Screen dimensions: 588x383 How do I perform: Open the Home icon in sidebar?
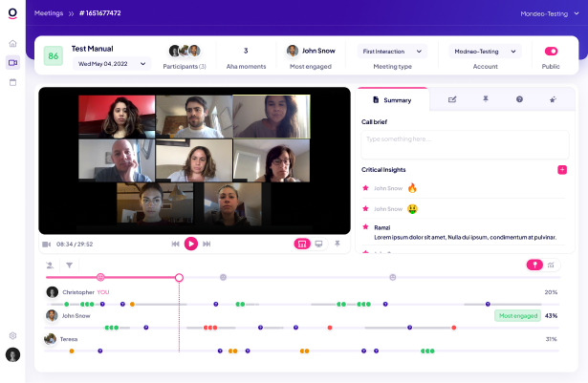click(12, 44)
